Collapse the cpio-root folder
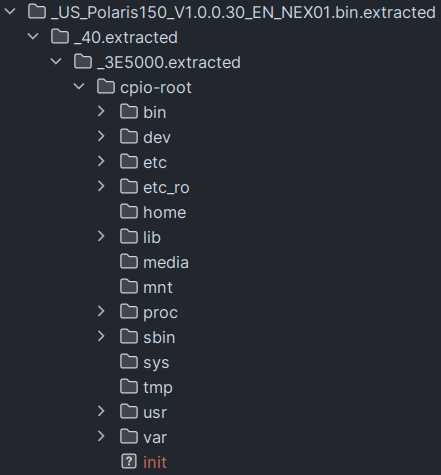Viewport: 441px width, 475px height. [x=79, y=87]
